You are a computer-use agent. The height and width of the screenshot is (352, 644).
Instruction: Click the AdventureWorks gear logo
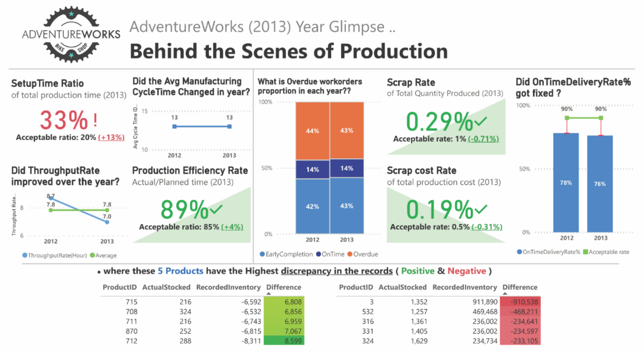click(70, 33)
